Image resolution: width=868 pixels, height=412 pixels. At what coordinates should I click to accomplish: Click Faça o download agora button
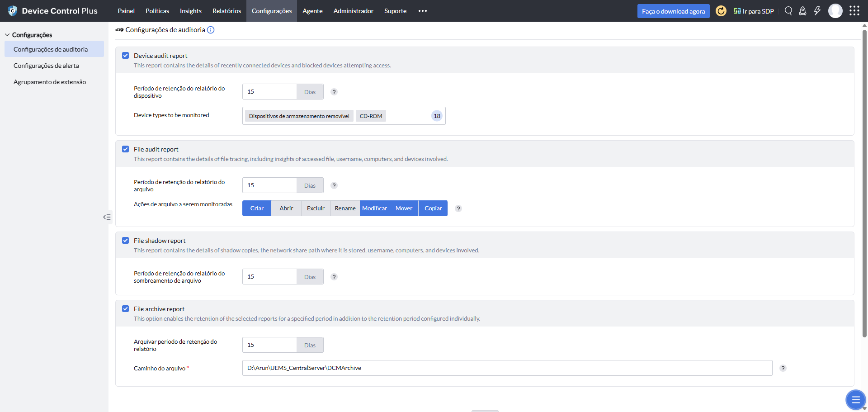673,11
